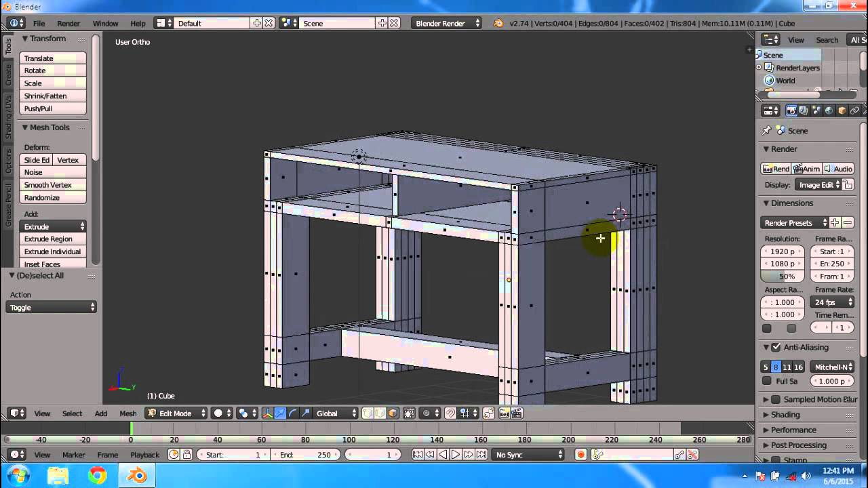Image resolution: width=868 pixels, height=488 pixels.
Task: Enable the translate manipulator arrow
Action: click(x=280, y=413)
